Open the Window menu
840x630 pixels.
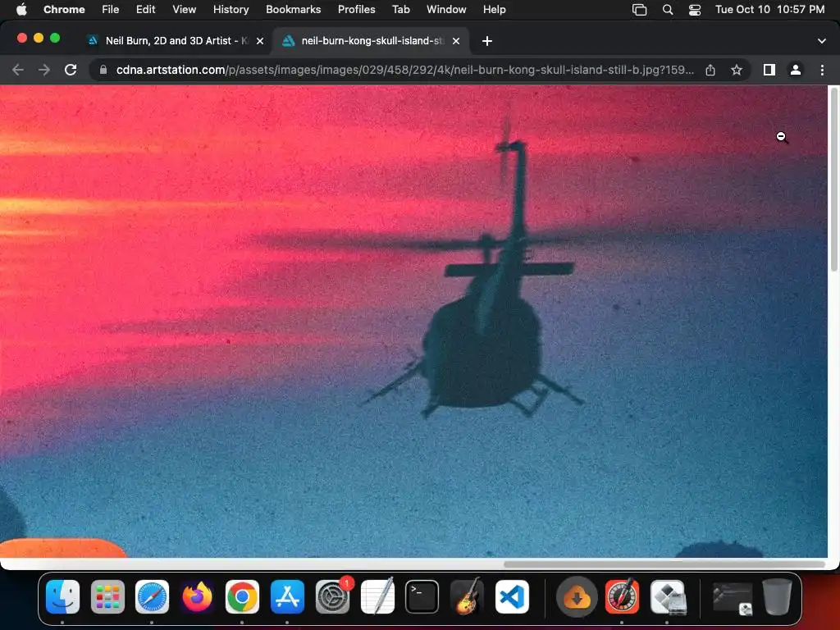446,10
